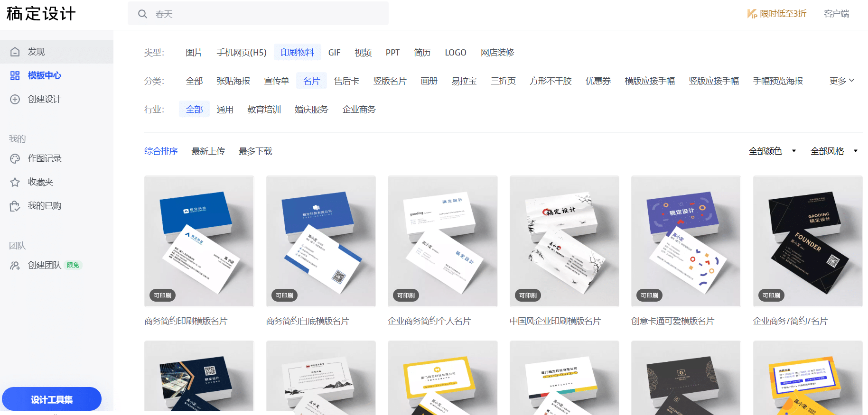The height and width of the screenshot is (415, 868).
Task: Choose the 手幅预览海报 category
Action: pyautogui.click(x=778, y=81)
